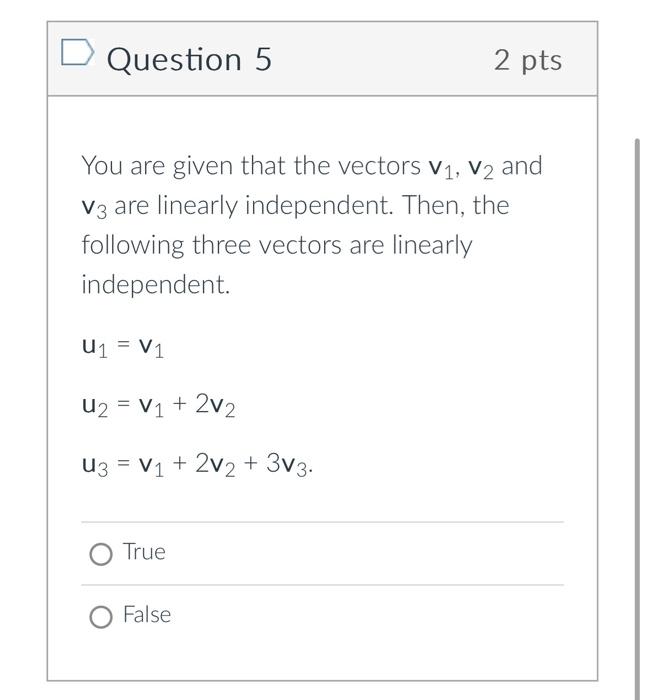Click the bold v2 before the word and
This screenshot has width=645, height=700.
coord(481,169)
